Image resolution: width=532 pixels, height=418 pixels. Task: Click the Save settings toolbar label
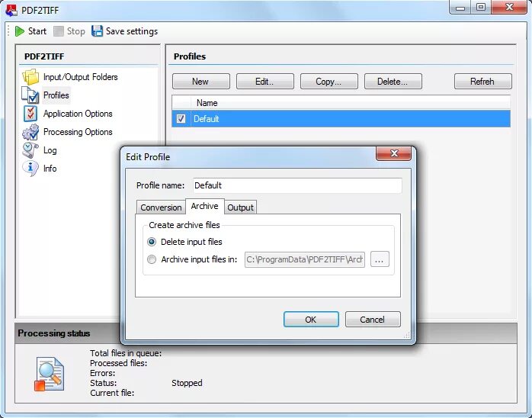pyautogui.click(x=132, y=31)
